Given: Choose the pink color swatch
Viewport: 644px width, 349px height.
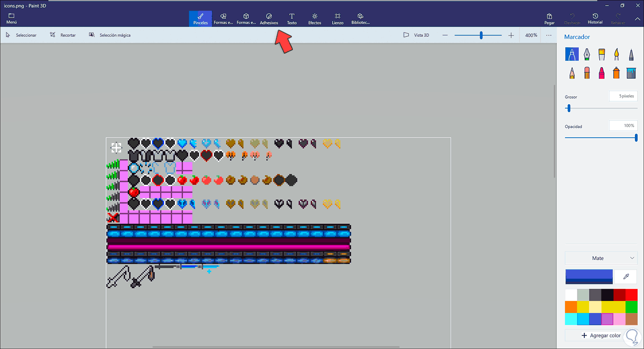Looking at the screenshot, I should [x=620, y=319].
